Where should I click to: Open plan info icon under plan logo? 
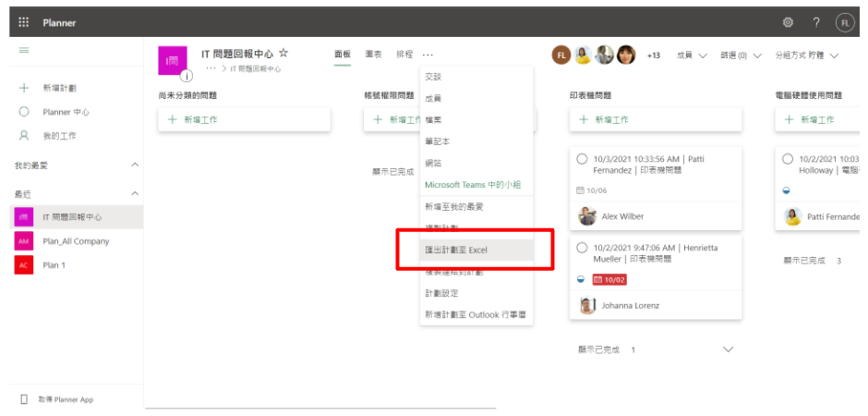click(x=187, y=76)
